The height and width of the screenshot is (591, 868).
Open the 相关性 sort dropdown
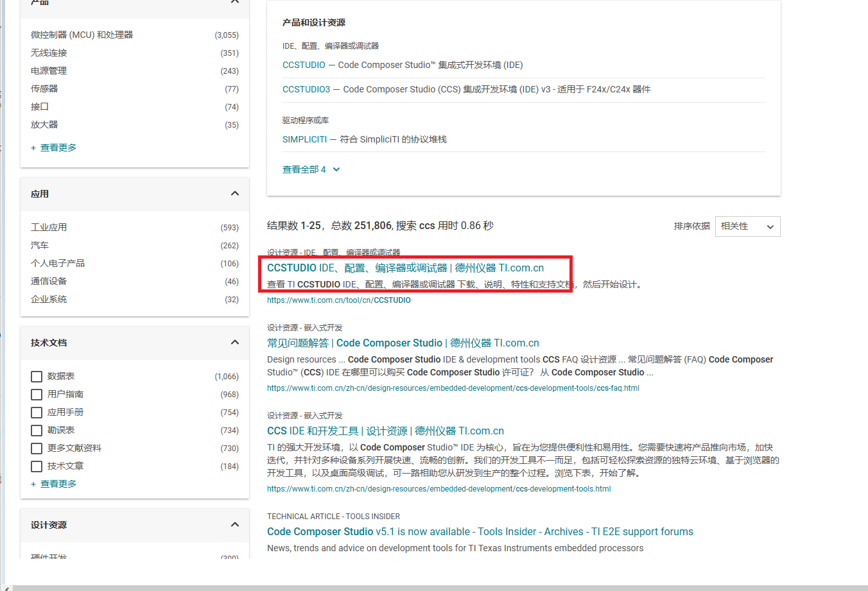[748, 226]
